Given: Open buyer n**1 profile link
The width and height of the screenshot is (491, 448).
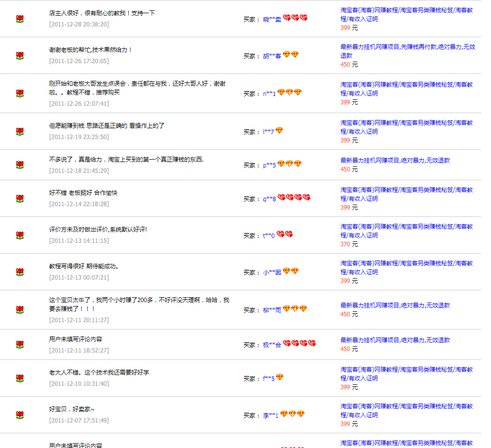Looking at the screenshot, I should (x=269, y=94).
